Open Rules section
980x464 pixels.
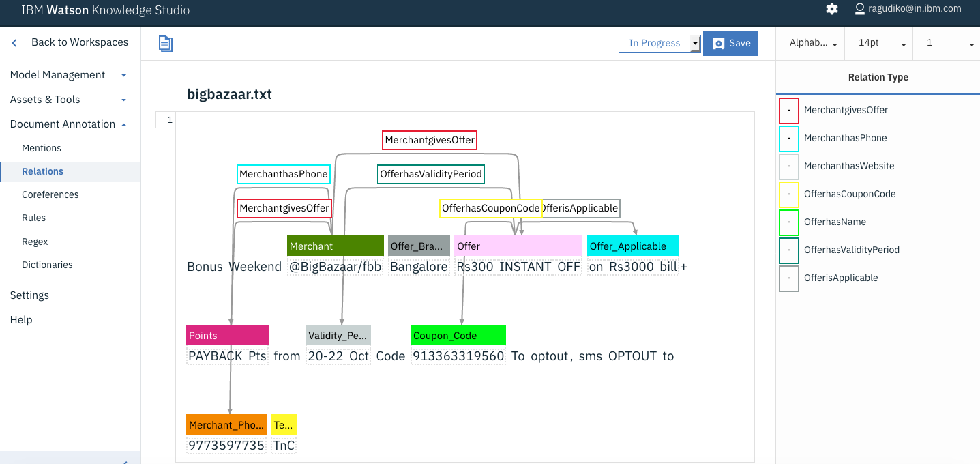(x=33, y=218)
